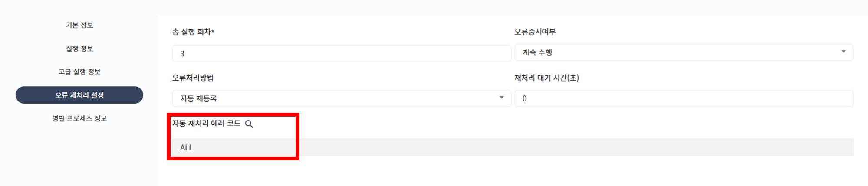Expand the 오류처리방법 dropdown arrow
This screenshot has width=868, height=186.
click(x=501, y=98)
